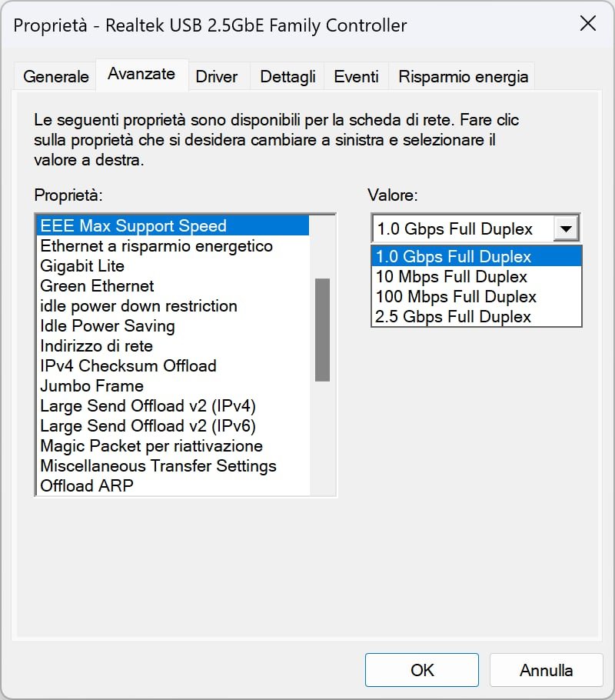Select the Green Ethernet property

(173, 285)
